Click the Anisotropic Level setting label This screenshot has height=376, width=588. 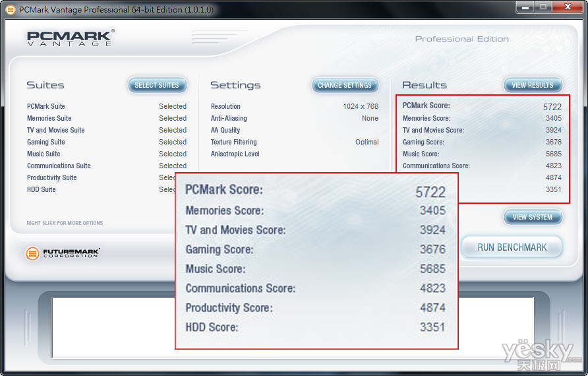(235, 154)
